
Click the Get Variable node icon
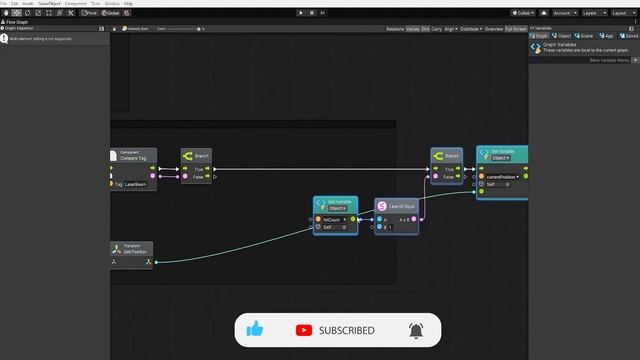pyautogui.click(x=321, y=204)
